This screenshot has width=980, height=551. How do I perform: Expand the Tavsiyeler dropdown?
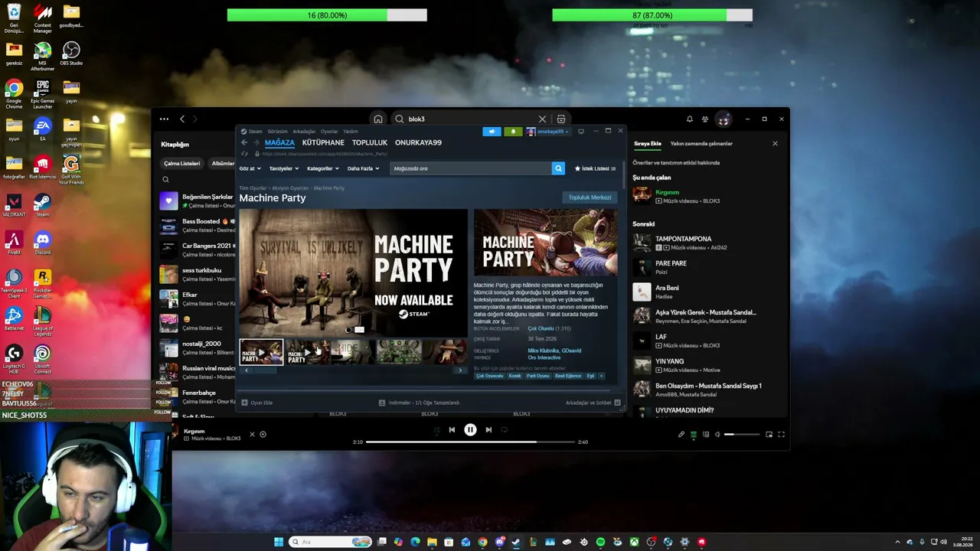[283, 168]
